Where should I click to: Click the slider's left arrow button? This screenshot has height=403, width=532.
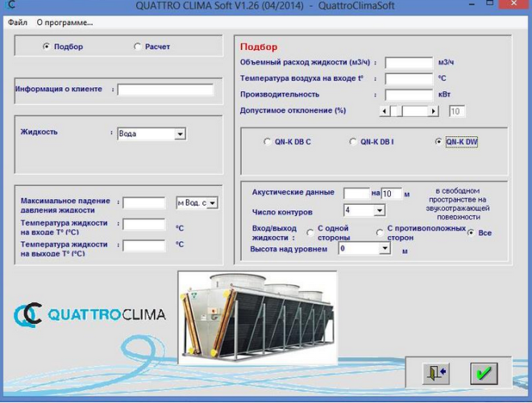pos(384,111)
